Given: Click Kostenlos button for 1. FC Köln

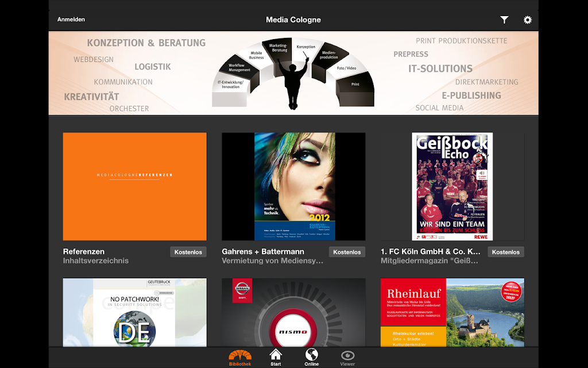Looking at the screenshot, I should click(505, 252).
